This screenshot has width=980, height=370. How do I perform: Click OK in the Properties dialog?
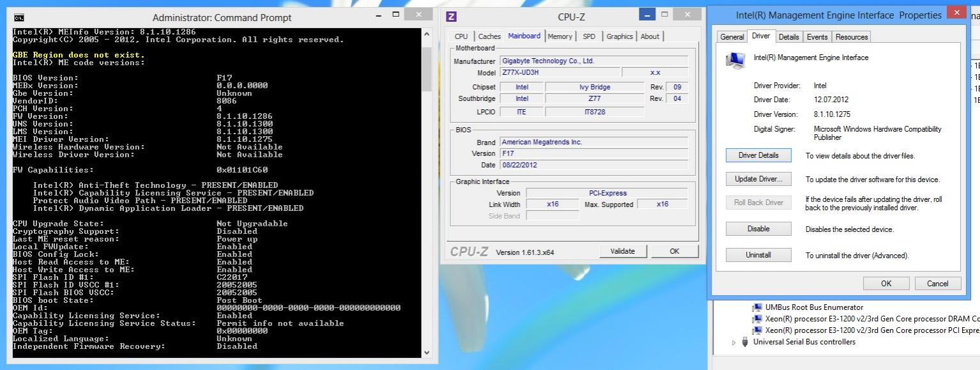(886, 283)
